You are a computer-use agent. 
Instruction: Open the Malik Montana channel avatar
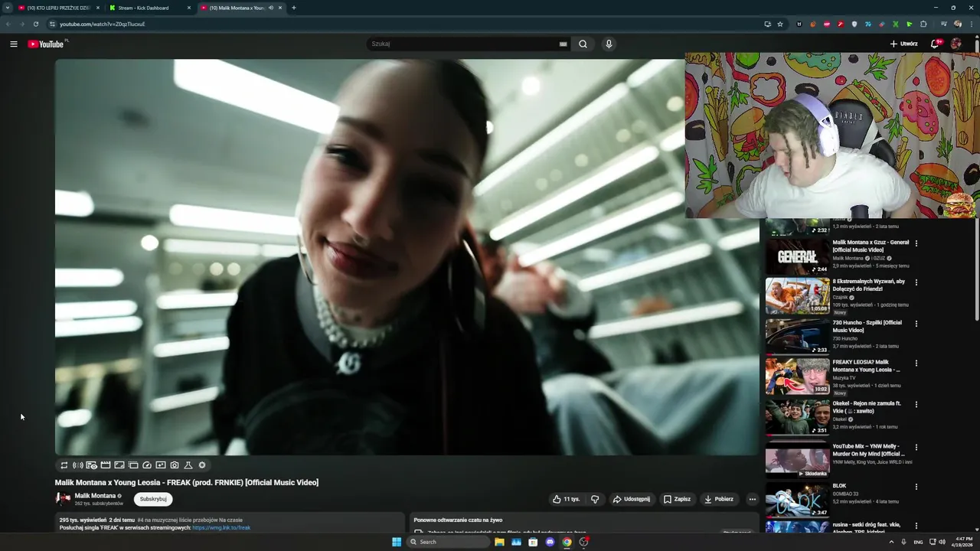pos(63,499)
